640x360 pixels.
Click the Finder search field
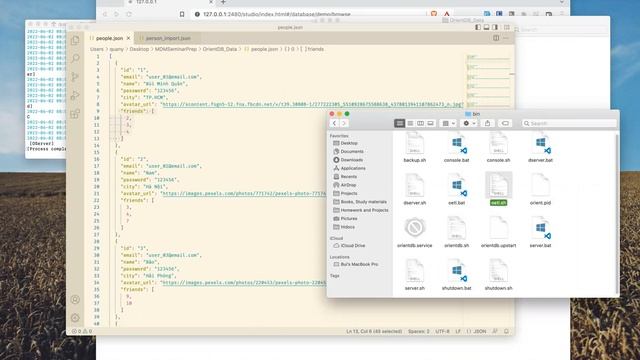point(569,123)
